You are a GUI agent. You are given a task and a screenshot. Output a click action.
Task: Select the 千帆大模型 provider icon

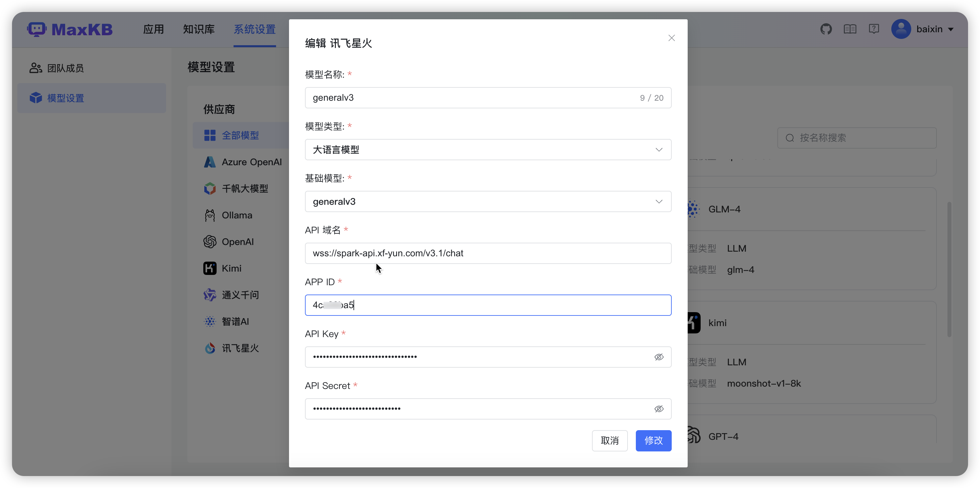(x=210, y=188)
